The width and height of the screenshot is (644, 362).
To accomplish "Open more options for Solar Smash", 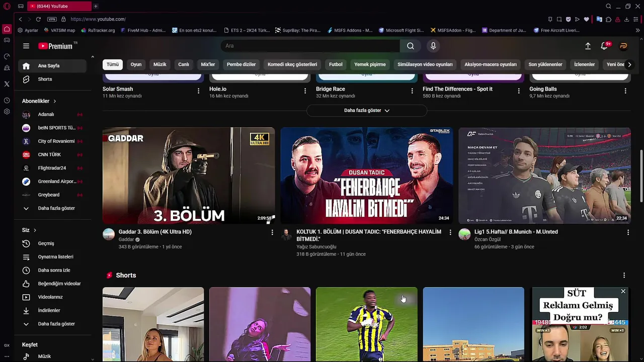I will 198,91.
